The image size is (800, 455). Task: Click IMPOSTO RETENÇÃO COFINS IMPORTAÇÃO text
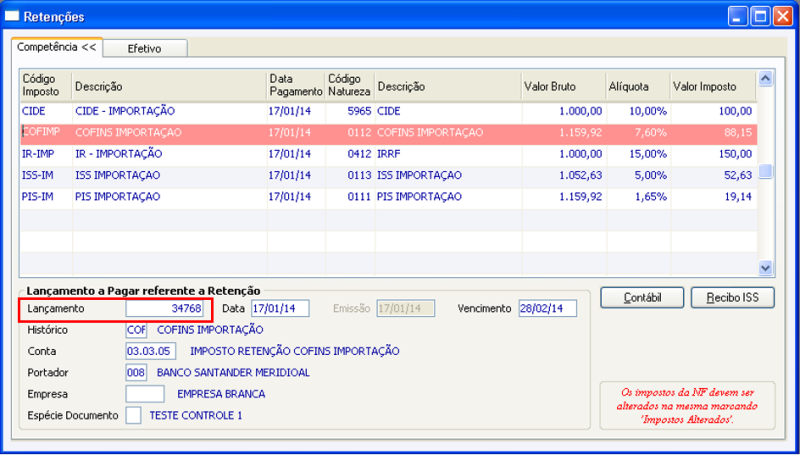click(294, 351)
